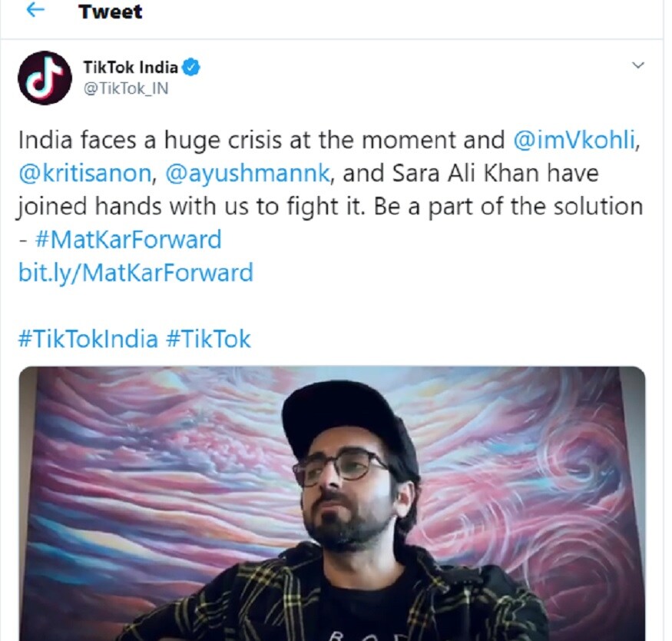Click the tweet body text

(330, 206)
